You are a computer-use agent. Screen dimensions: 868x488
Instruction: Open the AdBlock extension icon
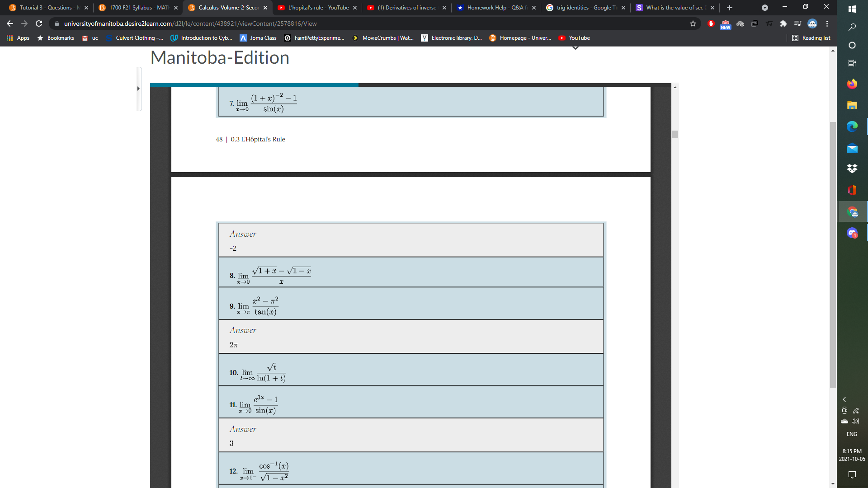pos(711,23)
